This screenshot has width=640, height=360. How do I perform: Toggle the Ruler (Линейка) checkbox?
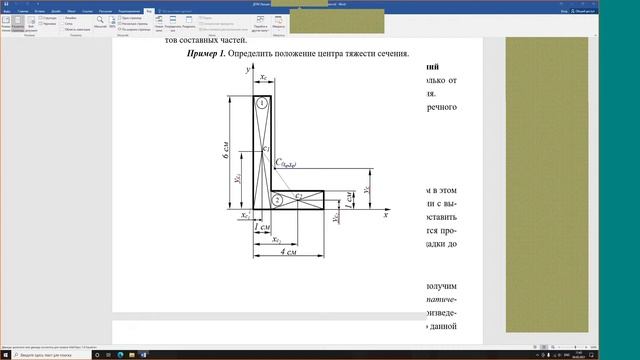point(69,18)
